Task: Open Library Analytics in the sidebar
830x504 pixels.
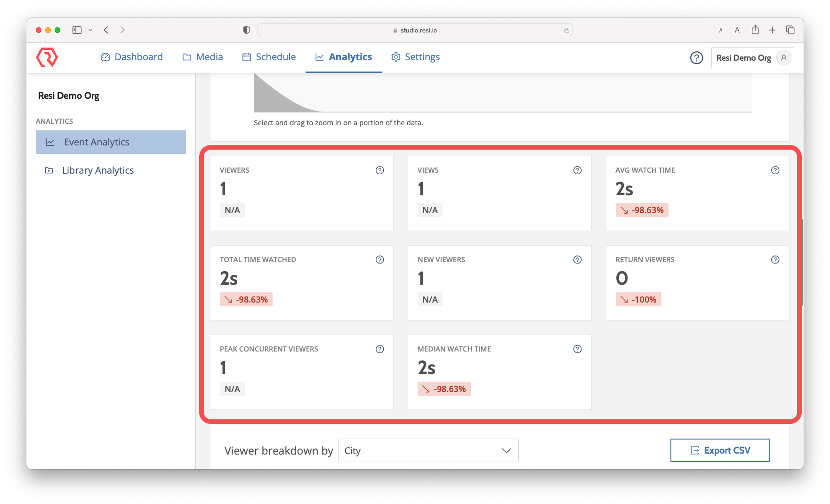Action: tap(98, 170)
